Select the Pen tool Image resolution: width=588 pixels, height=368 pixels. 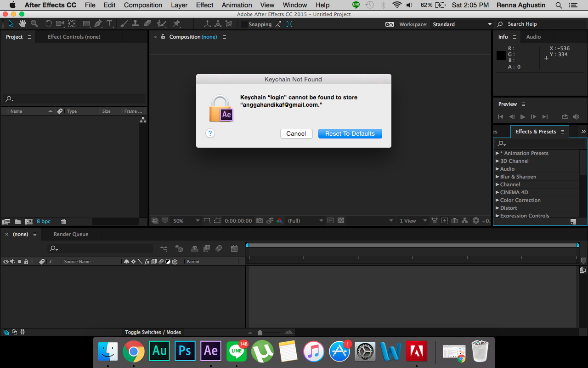pos(98,23)
